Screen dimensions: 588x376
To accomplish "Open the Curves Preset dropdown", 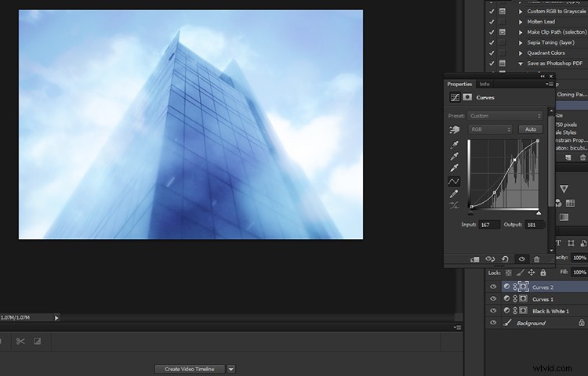I will point(505,116).
